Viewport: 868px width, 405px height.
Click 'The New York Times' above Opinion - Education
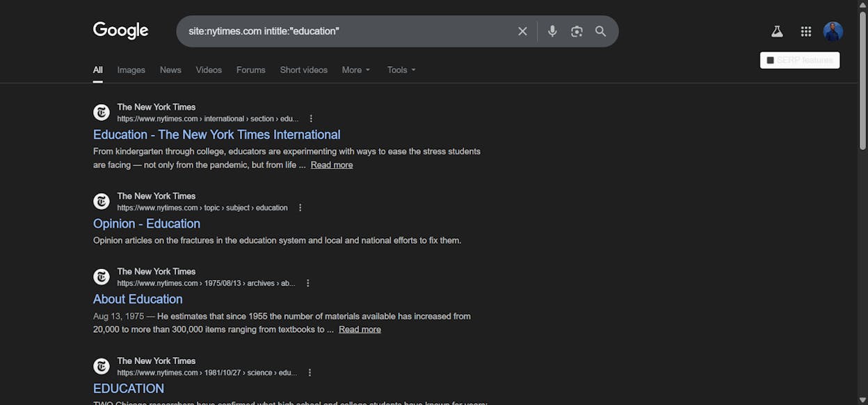[156, 196]
